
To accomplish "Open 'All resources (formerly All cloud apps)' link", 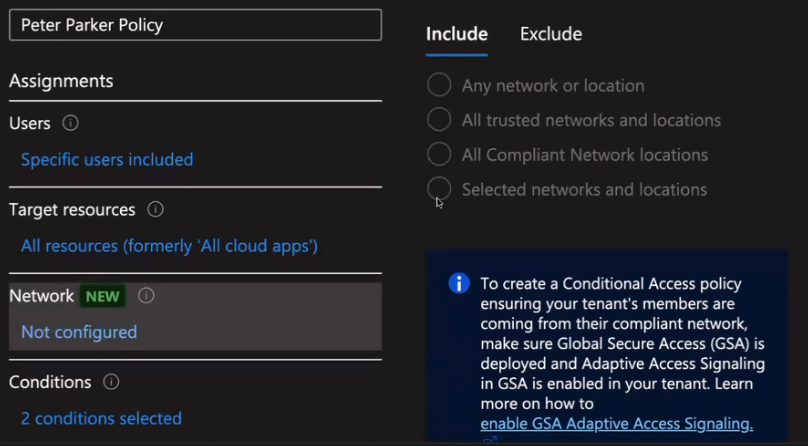I will click(169, 245).
